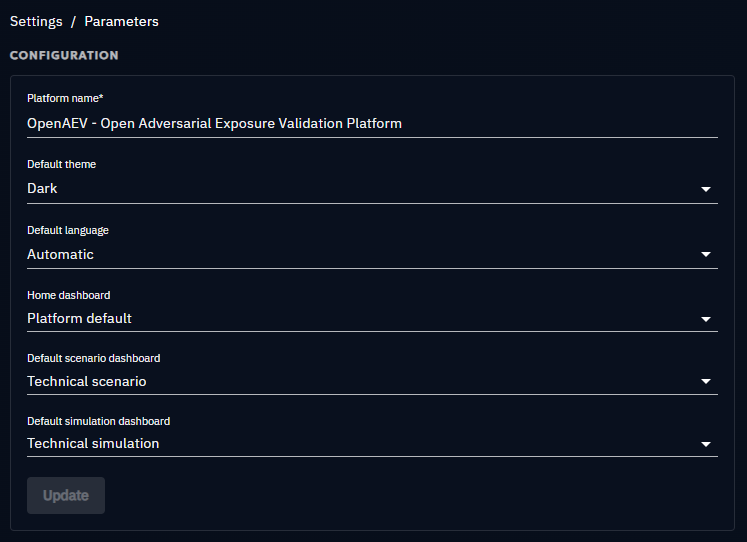The image size is (747, 542).
Task: Expand the Default language arrow icon
Action: (x=706, y=254)
